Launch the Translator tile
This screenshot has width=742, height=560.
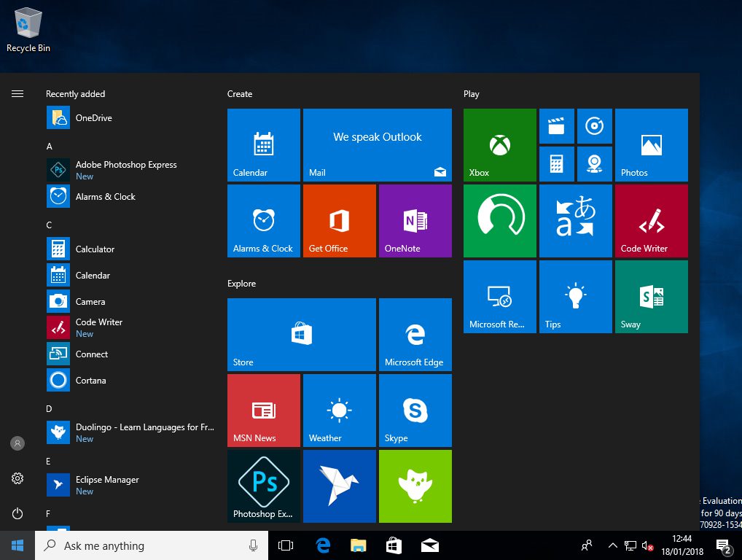575,221
